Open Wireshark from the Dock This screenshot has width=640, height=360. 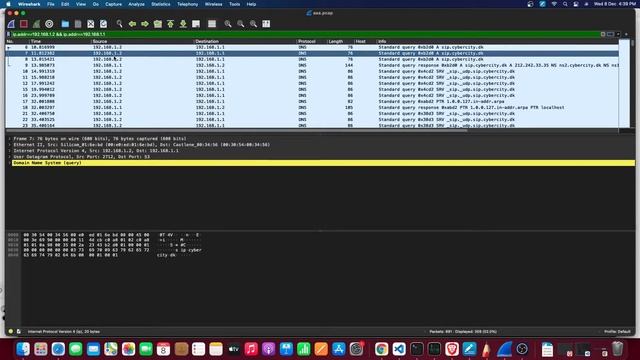[504, 349]
